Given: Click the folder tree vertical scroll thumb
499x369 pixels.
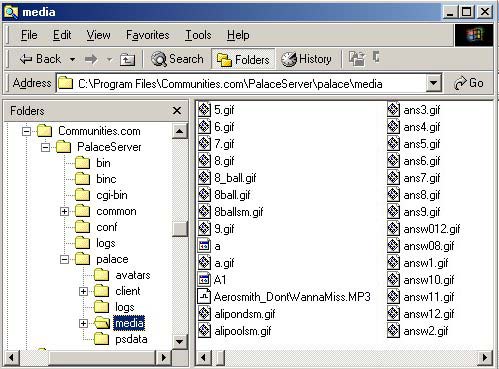Looking at the screenshot, I should coord(179,228).
